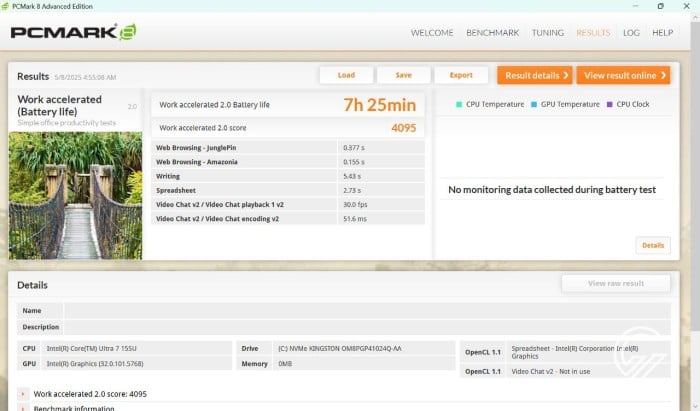Screen dimensions: 700x411
Task: Click the rope bridge thumbnail image
Action: (75, 195)
